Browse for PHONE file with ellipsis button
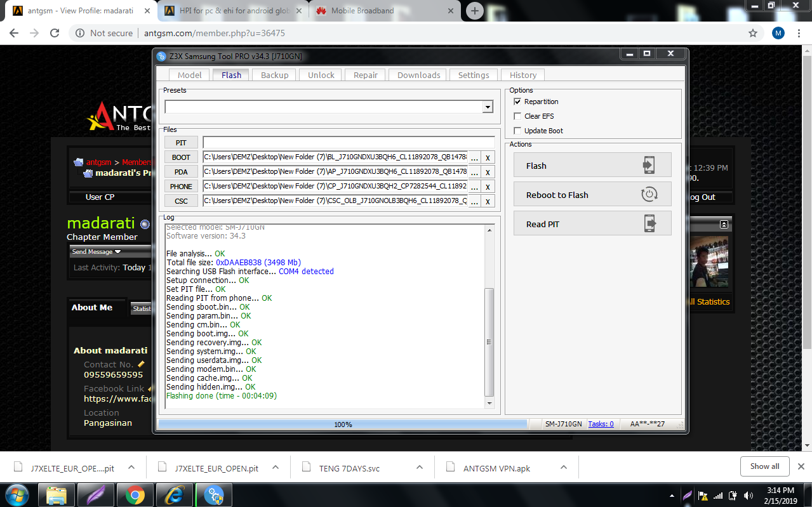The height and width of the screenshot is (507, 812). pos(474,187)
